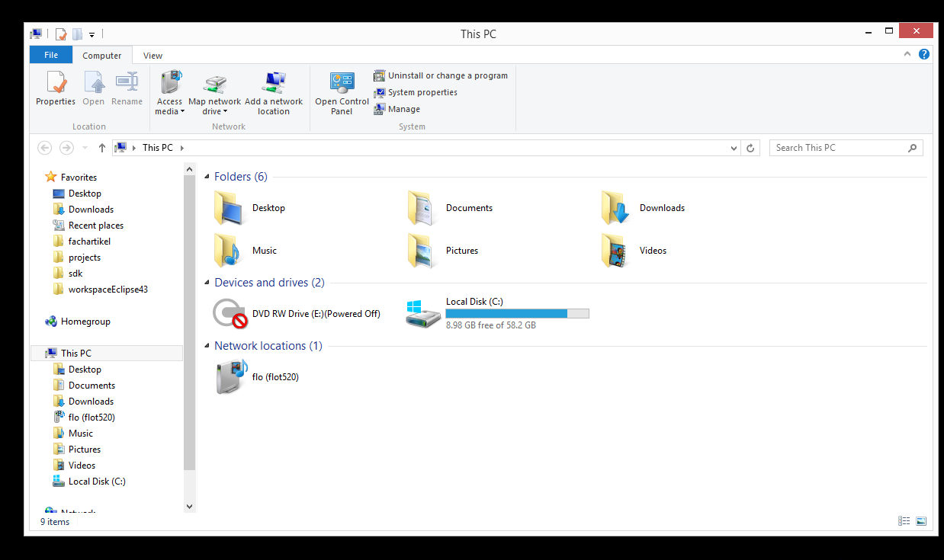Viewport: 944px width, 560px height.
Task: Refresh the This PC view
Action: click(x=750, y=148)
